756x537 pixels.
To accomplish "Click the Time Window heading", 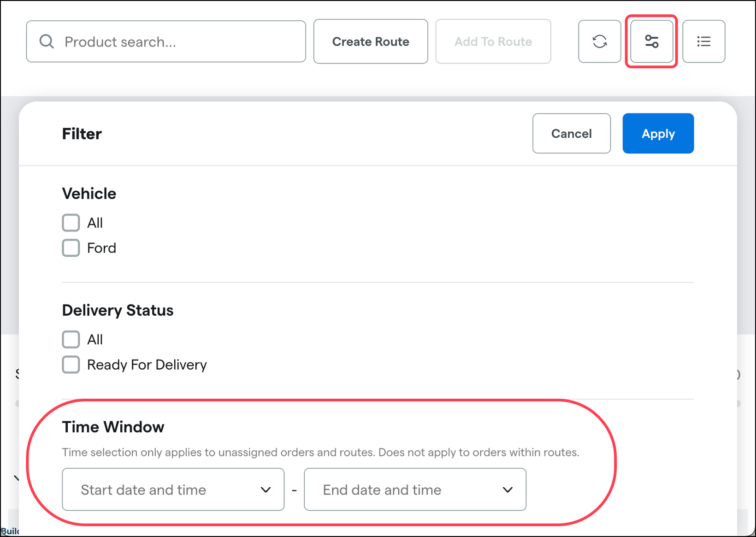I will pyautogui.click(x=113, y=427).
